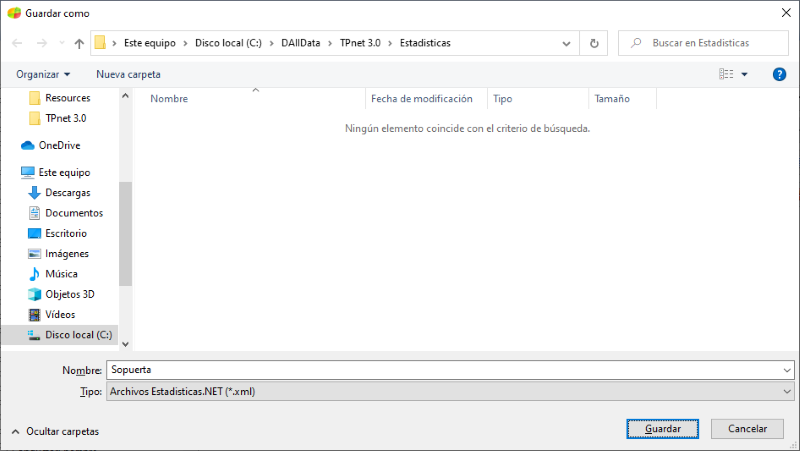Expand the chevron after Este equipo breadcrumb
Screen dimensions: 800x451
[185, 43]
